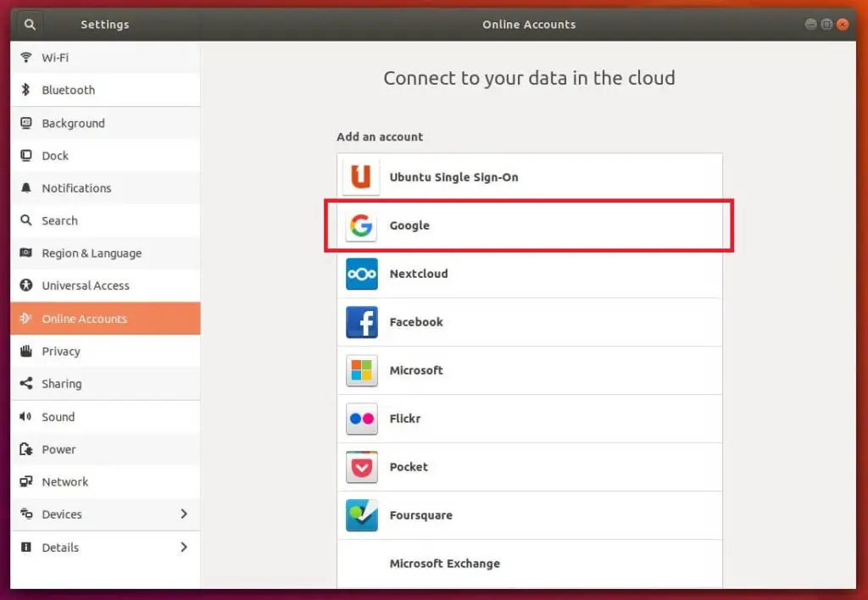
Task: Click the Online Accounts icon in sidebar
Action: [26, 319]
